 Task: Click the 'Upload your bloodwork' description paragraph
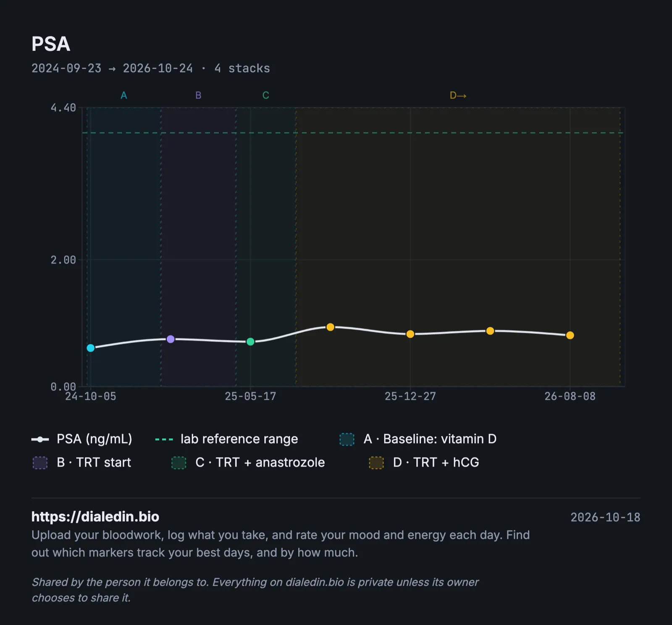pos(281,544)
